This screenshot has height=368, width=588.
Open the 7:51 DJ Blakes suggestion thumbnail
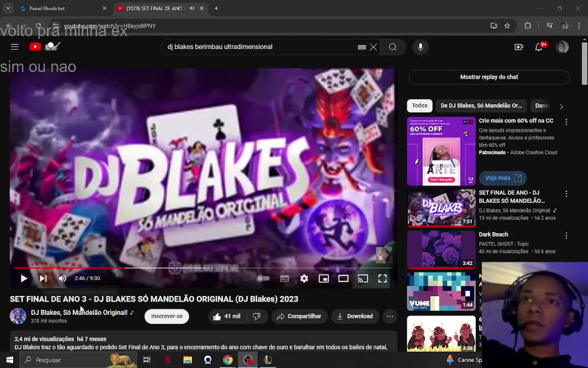tap(442, 208)
